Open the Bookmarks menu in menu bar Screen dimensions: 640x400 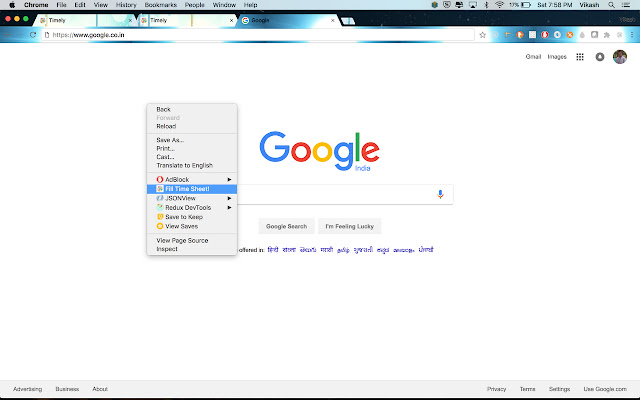(x=160, y=5)
